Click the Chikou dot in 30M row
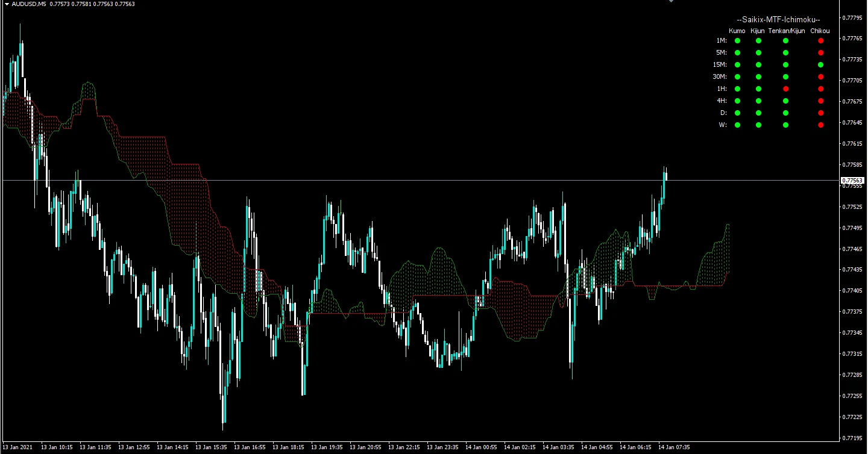This screenshot has height=454, width=868. point(820,76)
